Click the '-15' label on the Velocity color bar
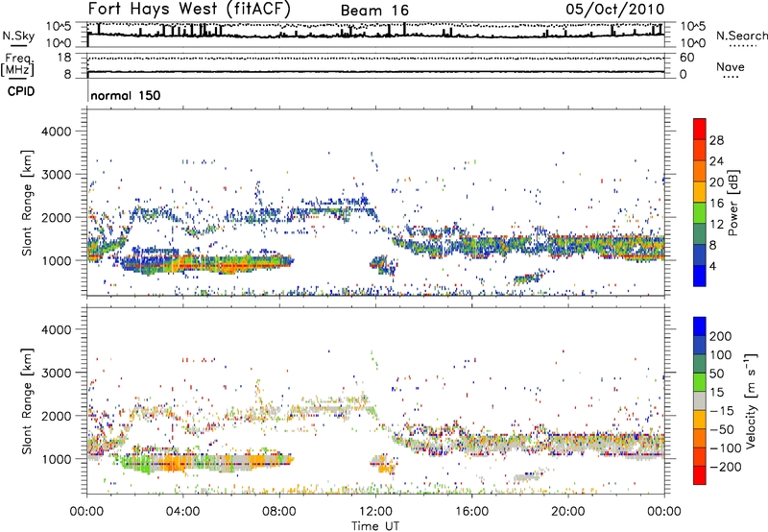 coord(722,411)
